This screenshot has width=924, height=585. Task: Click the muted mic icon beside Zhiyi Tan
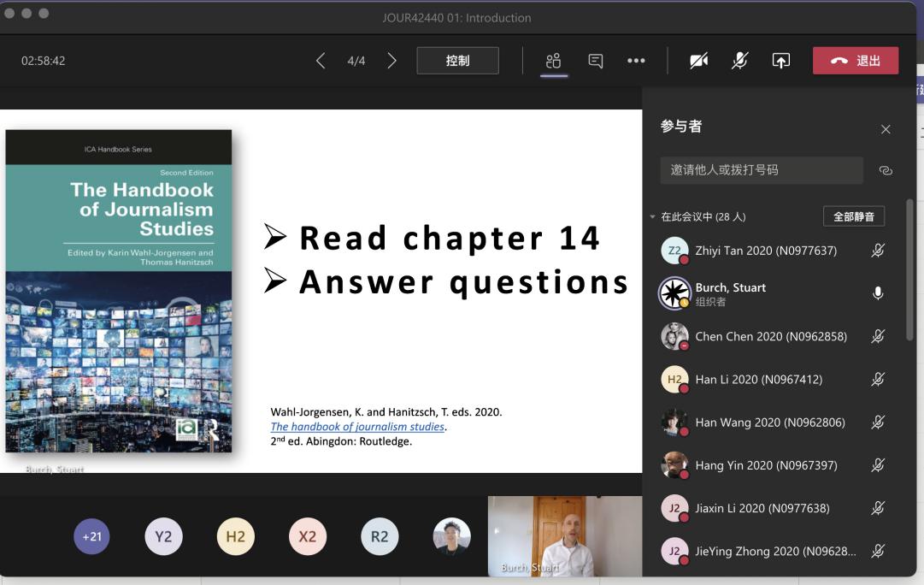point(877,251)
